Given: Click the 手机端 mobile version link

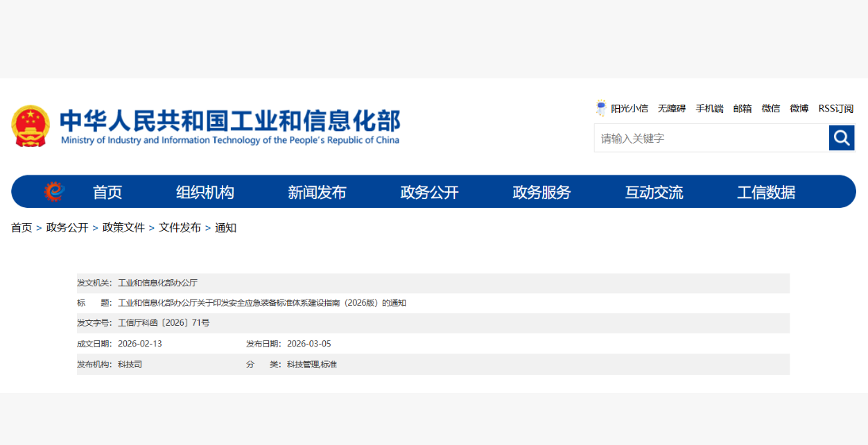Looking at the screenshot, I should pyautogui.click(x=709, y=108).
